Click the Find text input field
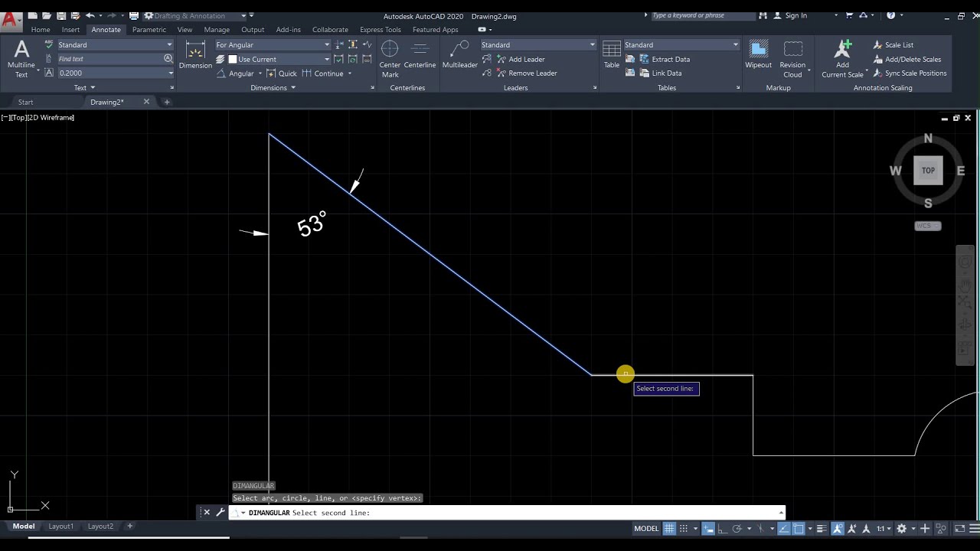Viewport: 980px width, 551px height. click(115, 59)
